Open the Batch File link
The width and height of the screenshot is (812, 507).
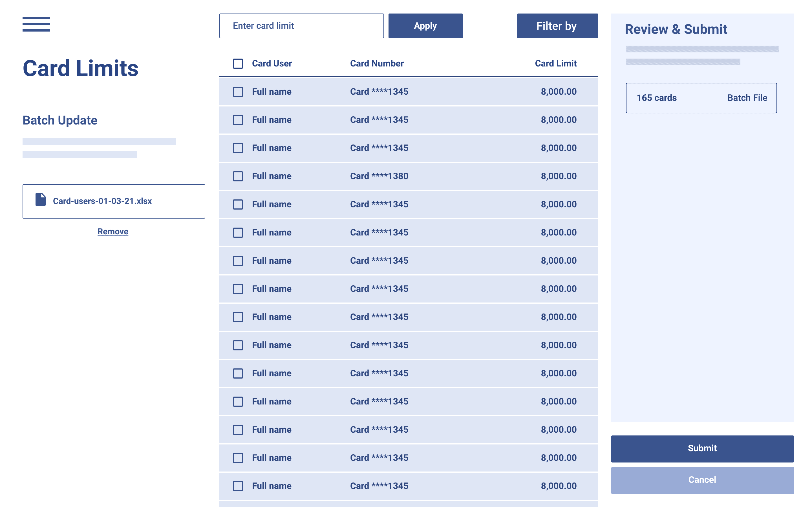[747, 98]
